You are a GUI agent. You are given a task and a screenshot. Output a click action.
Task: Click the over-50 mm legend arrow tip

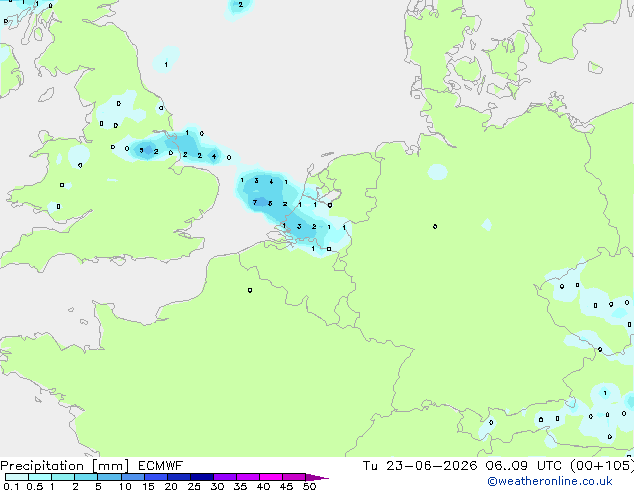[317, 477]
